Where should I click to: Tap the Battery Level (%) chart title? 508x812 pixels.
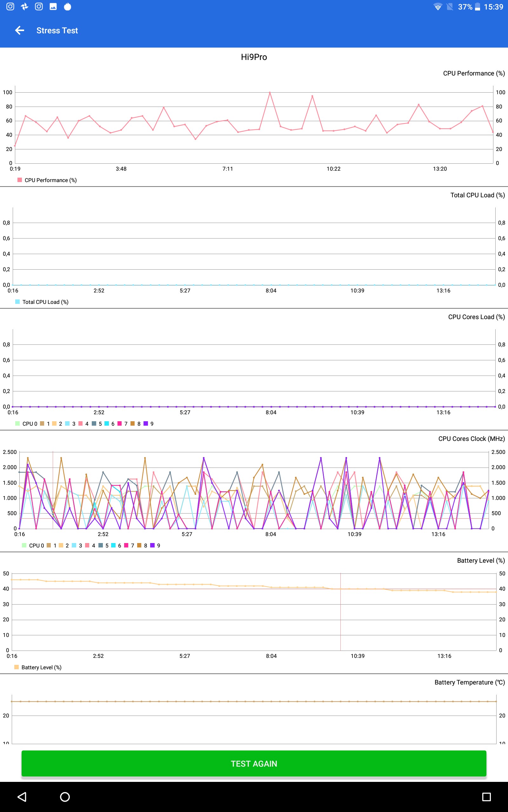pyautogui.click(x=481, y=560)
